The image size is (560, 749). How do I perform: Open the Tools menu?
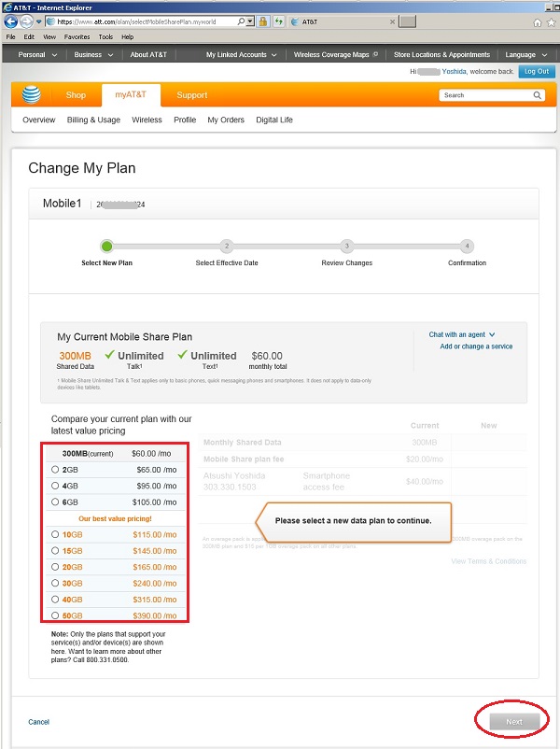[x=106, y=36]
